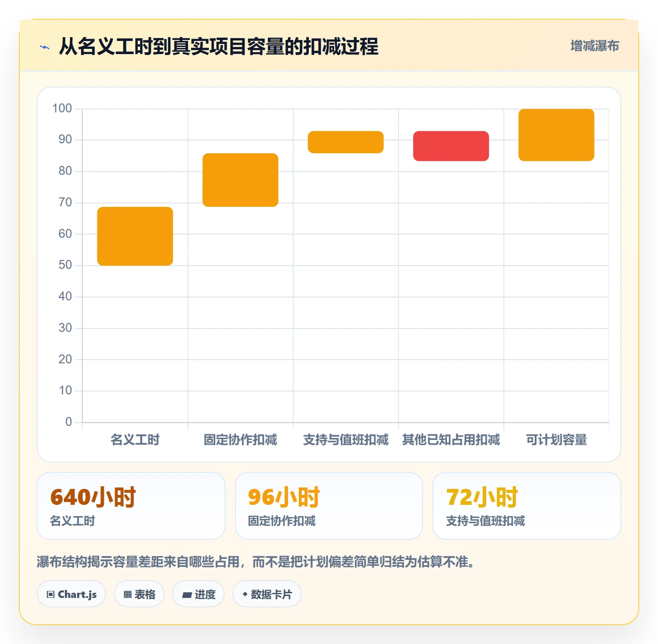The width and height of the screenshot is (658, 644).
Task: Open the 72小时 支持与值班扣减 card
Action: (x=527, y=506)
